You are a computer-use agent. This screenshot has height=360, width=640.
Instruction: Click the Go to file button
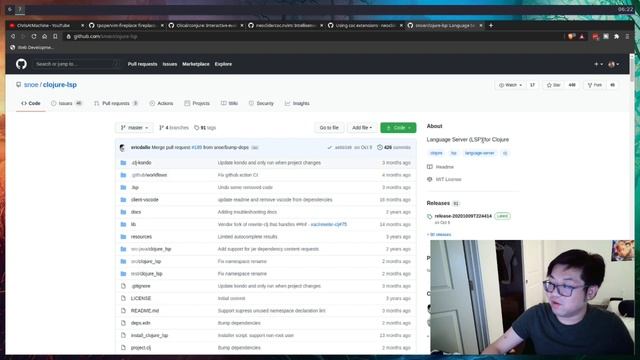click(329, 128)
